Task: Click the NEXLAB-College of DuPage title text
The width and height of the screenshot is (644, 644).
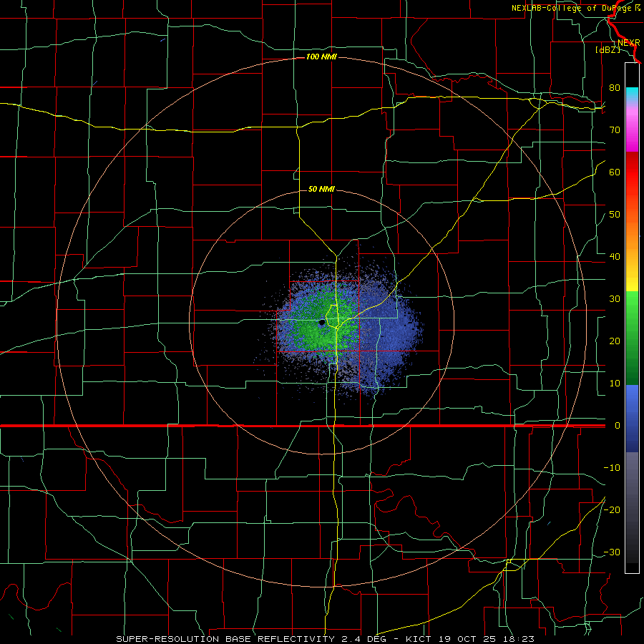Action: click(x=576, y=8)
